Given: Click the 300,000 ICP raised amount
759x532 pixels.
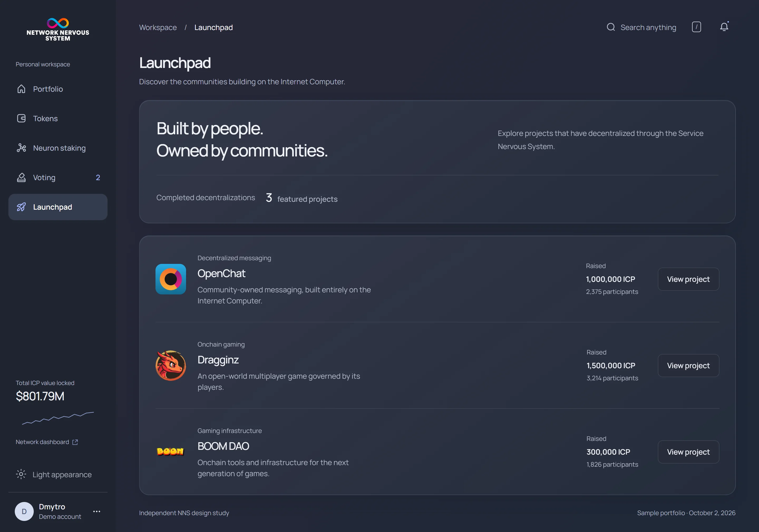Looking at the screenshot, I should point(608,452).
